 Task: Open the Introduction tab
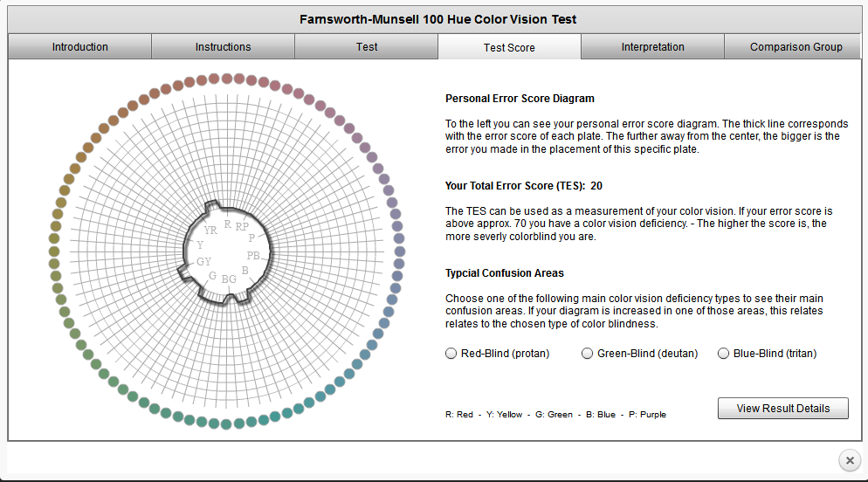point(79,47)
